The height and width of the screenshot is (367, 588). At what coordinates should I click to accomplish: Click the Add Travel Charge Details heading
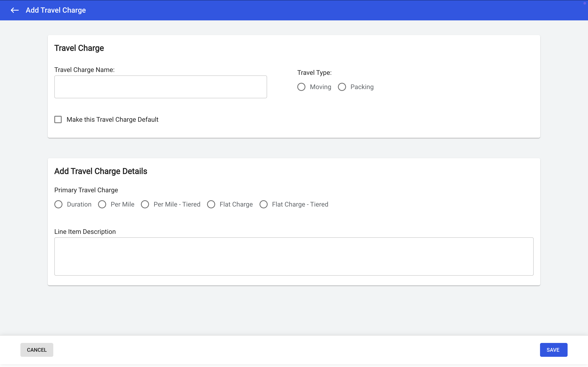[x=101, y=171]
